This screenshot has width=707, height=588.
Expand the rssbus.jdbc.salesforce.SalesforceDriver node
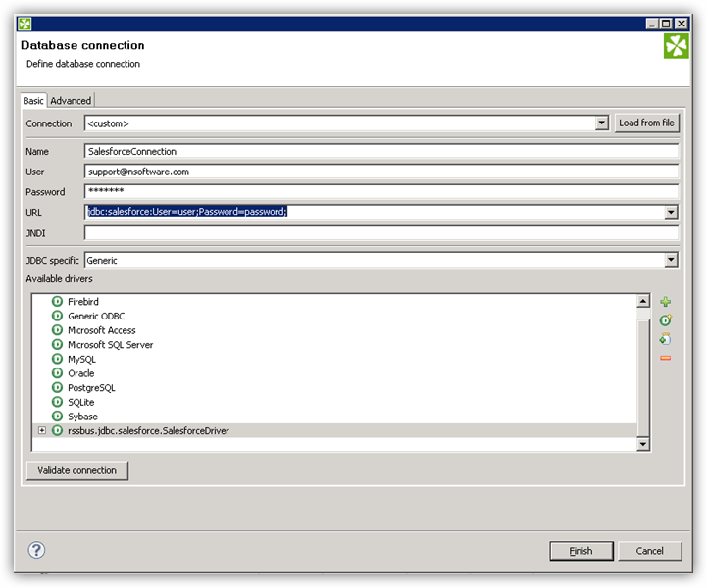click(42, 431)
